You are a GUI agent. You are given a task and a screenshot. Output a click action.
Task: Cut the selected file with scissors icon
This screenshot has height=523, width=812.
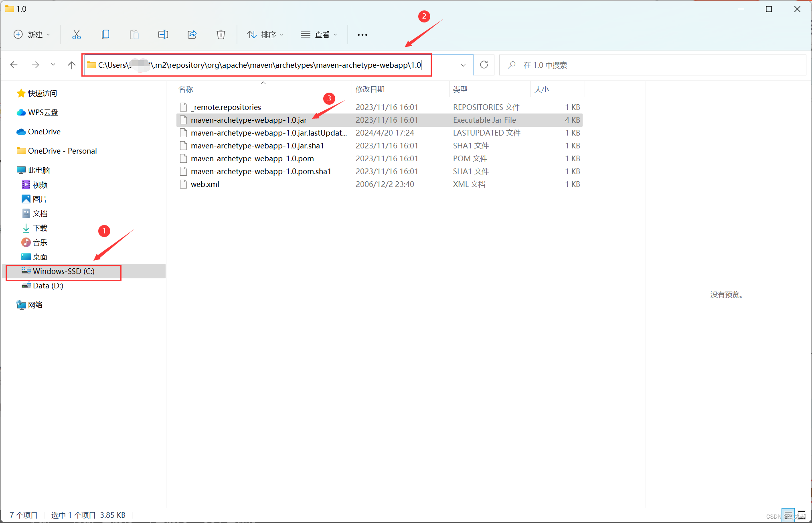(76, 34)
